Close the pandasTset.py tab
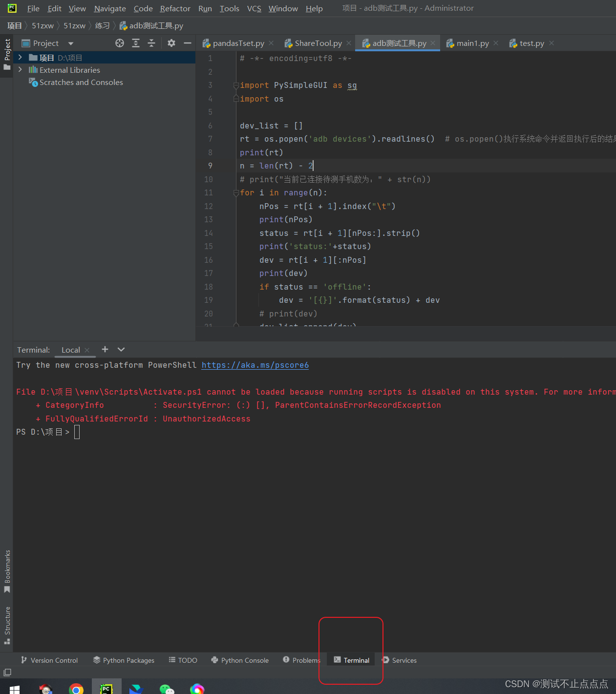The image size is (616, 694). tap(271, 43)
